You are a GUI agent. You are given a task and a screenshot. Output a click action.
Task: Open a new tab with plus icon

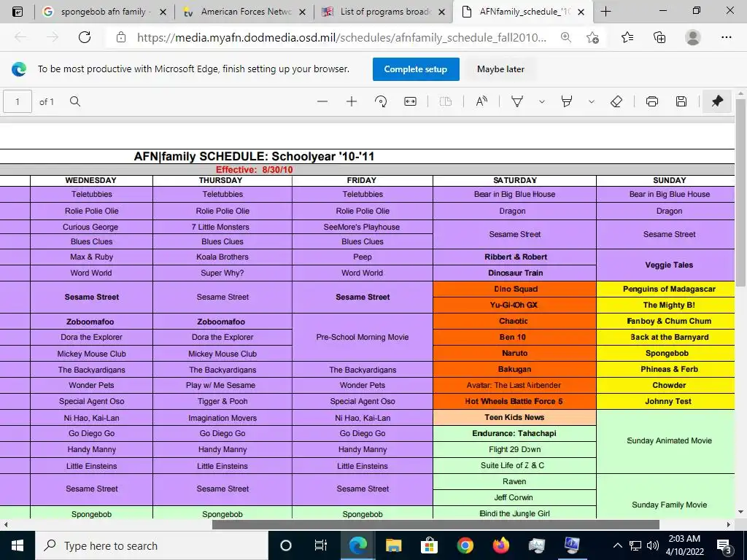pyautogui.click(x=605, y=12)
